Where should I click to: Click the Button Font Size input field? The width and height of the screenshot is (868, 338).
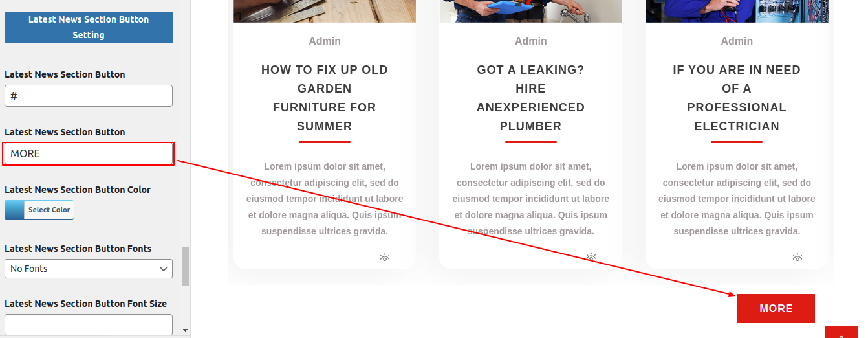[x=89, y=325]
